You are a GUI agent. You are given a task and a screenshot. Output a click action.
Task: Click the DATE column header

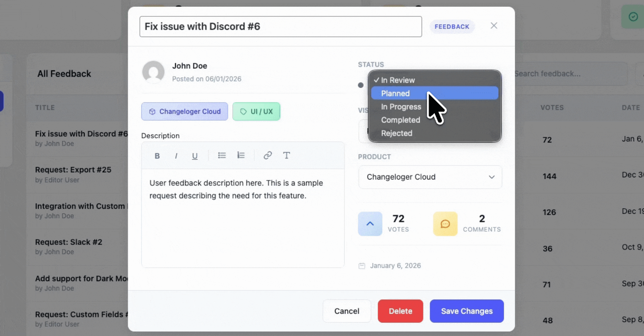coord(631,108)
